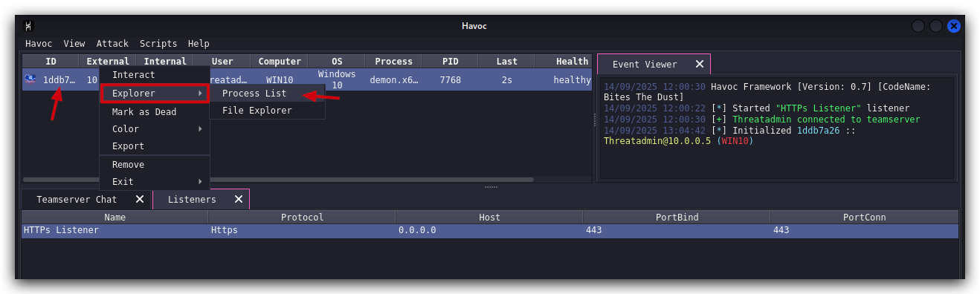
Task: Expand the Exit submenu
Action: pyautogui.click(x=155, y=182)
